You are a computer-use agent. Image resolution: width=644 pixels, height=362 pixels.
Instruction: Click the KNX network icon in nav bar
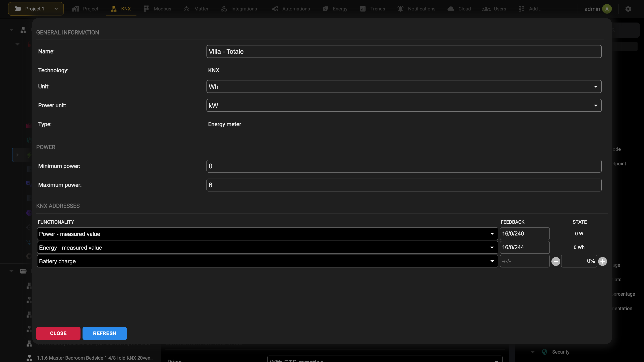114,9
